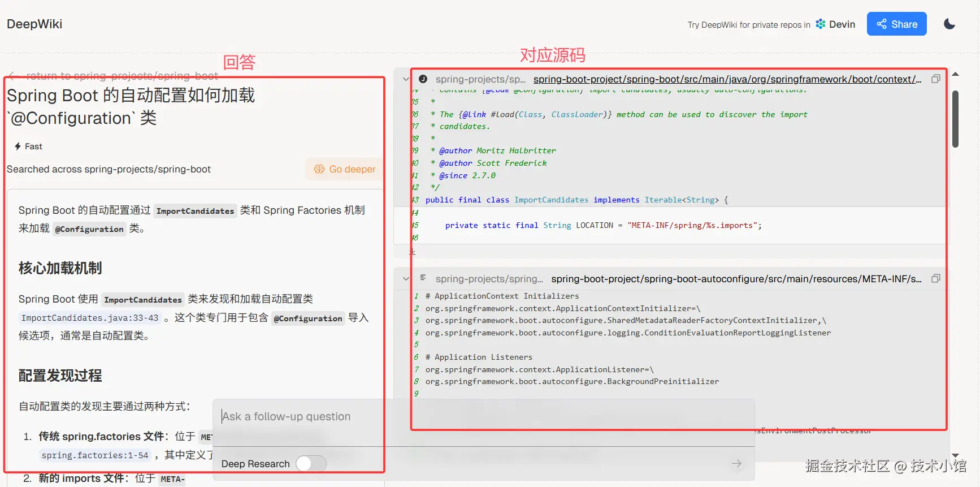Toggle dark mode moon icon
This screenshot has height=487, width=980.
tap(949, 24)
